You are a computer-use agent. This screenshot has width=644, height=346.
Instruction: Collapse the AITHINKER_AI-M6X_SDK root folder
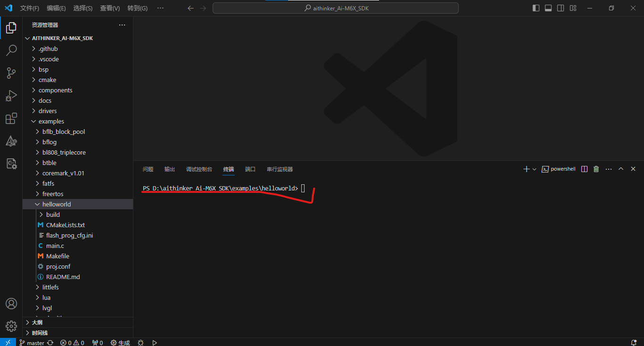(78, 38)
